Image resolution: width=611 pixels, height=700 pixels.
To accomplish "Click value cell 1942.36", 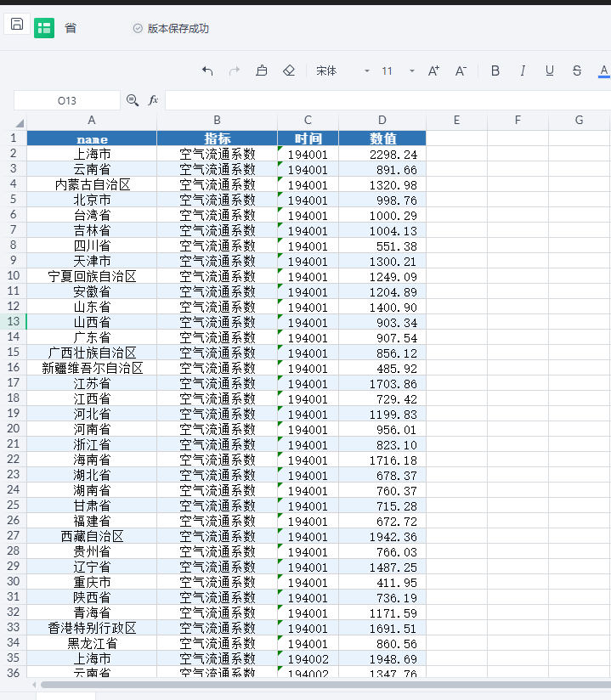I will [382, 536].
